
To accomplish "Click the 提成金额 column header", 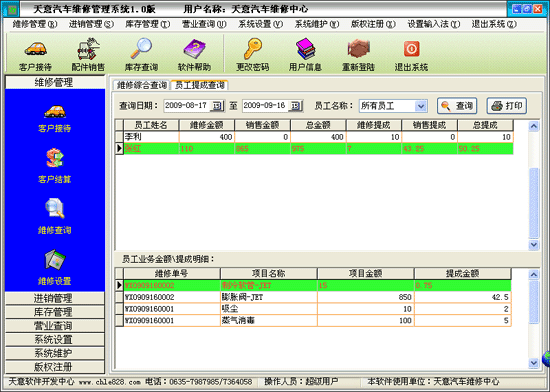I will point(463,273).
